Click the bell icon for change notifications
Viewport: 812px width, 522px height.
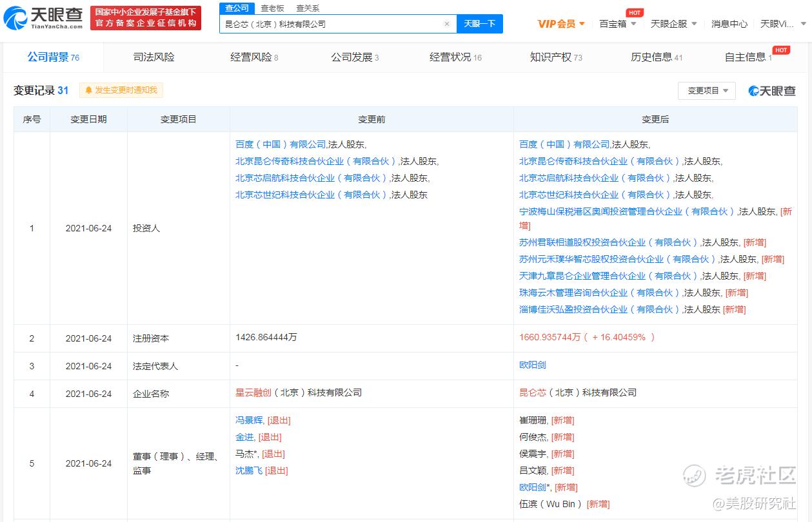pyautogui.click(x=88, y=90)
